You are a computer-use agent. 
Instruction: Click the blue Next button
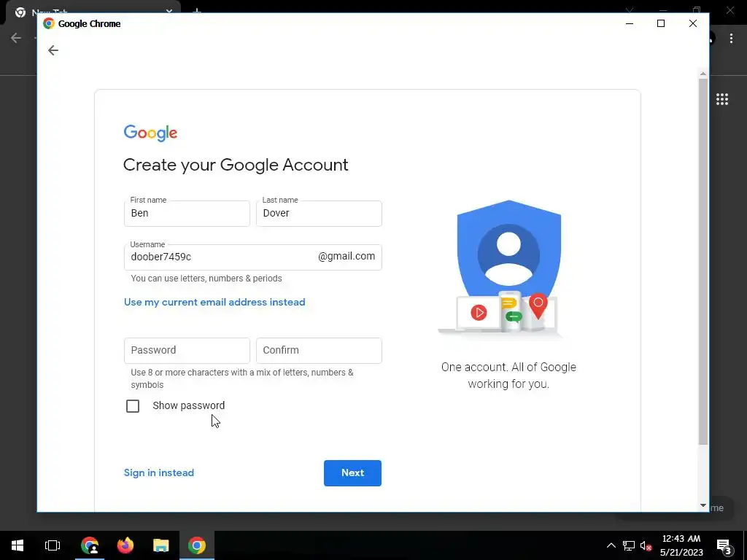click(352, 472)
